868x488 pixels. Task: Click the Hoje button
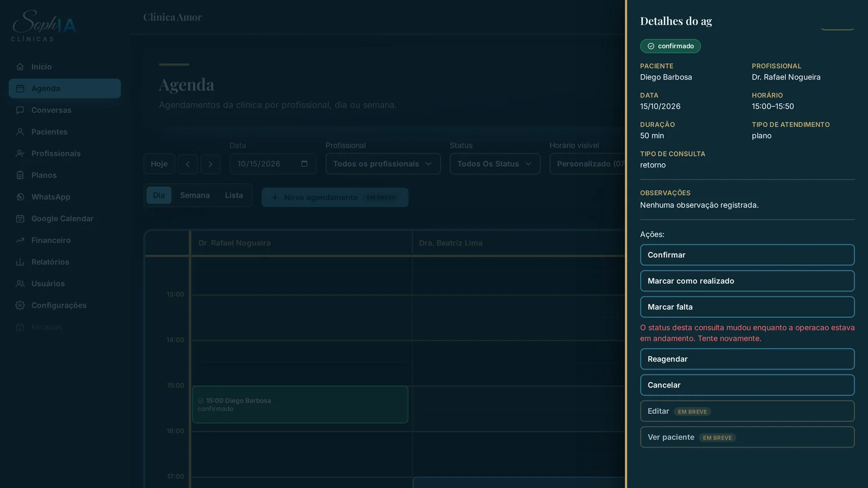pos(159,164)
